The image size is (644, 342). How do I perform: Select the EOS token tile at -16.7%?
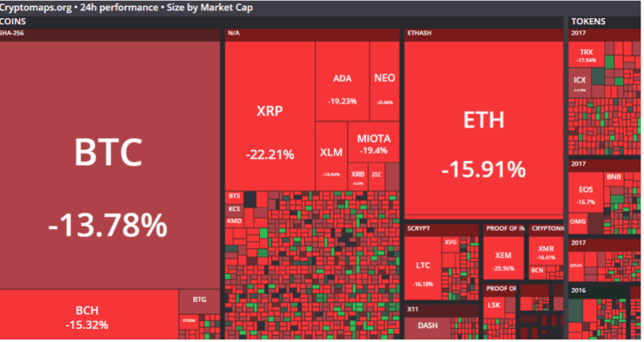pyautogui.click(x=586, y=193)
